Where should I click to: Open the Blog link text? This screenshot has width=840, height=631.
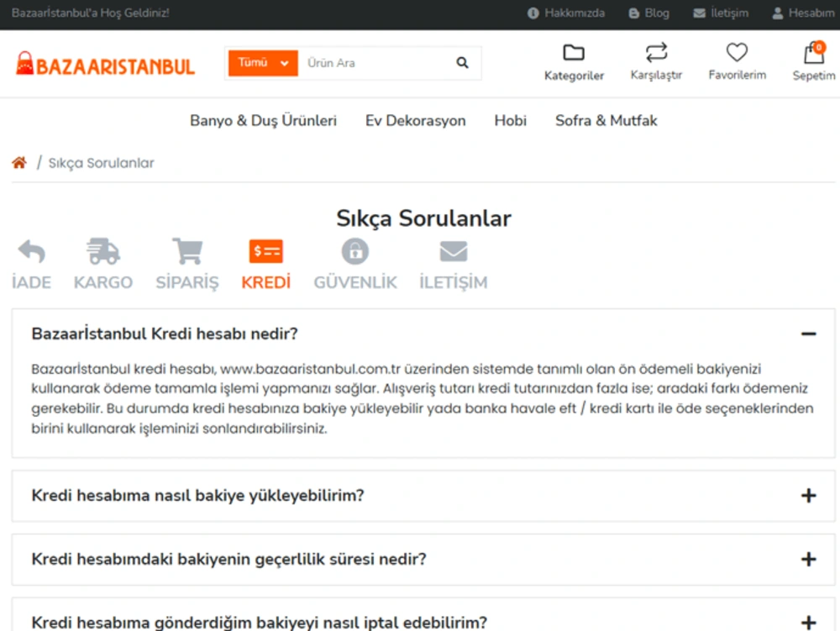[657, 13]
